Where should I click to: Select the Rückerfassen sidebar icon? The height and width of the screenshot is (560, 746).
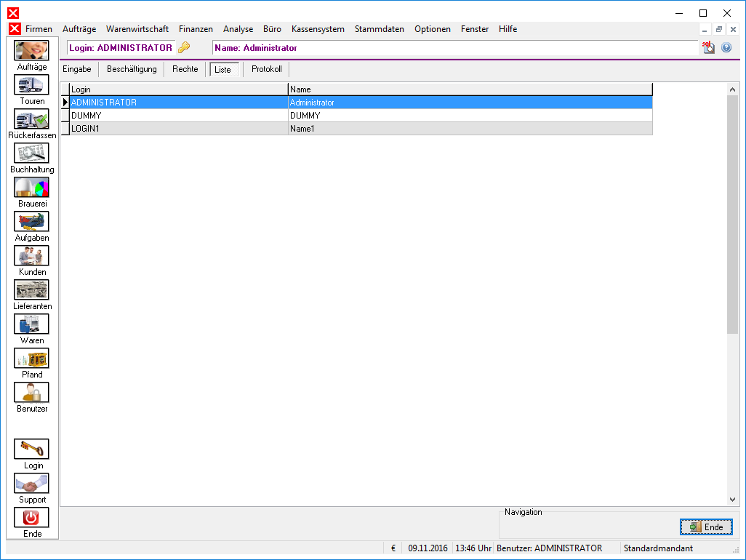pyautogui.click(x=31, y=119)
